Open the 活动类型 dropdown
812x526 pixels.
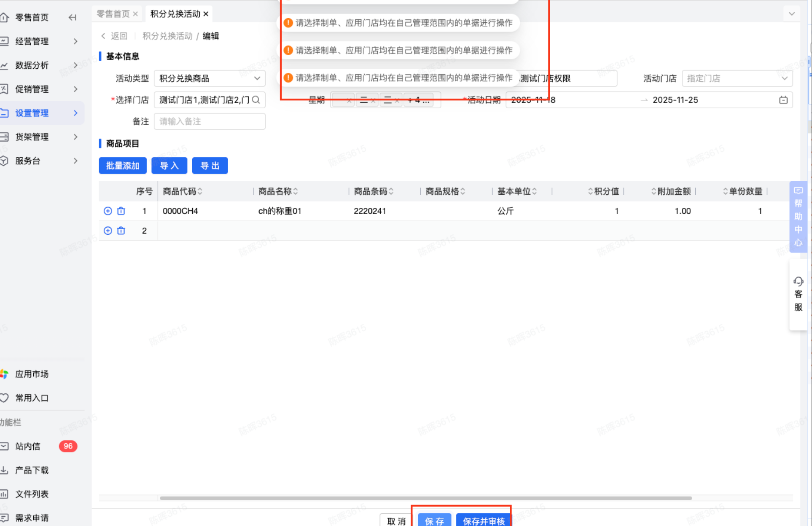point(210,78)
